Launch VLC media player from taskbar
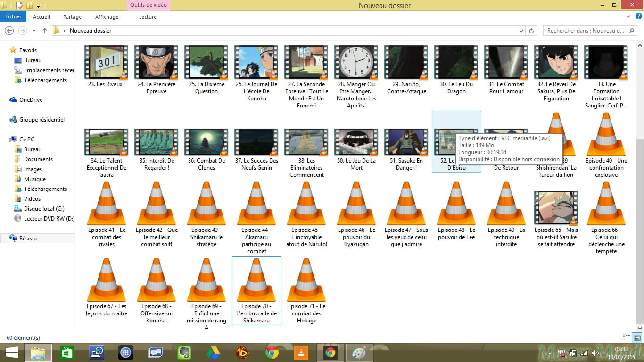The height and width of the screenshot is (362, 644). pos(300,352)
